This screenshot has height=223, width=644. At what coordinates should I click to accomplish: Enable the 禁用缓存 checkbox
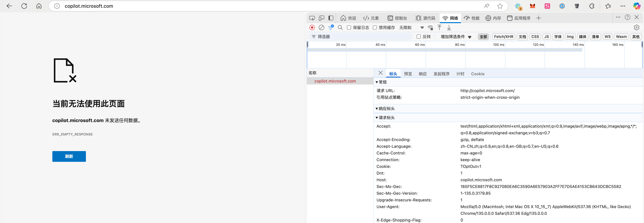(x=375, y=27)
